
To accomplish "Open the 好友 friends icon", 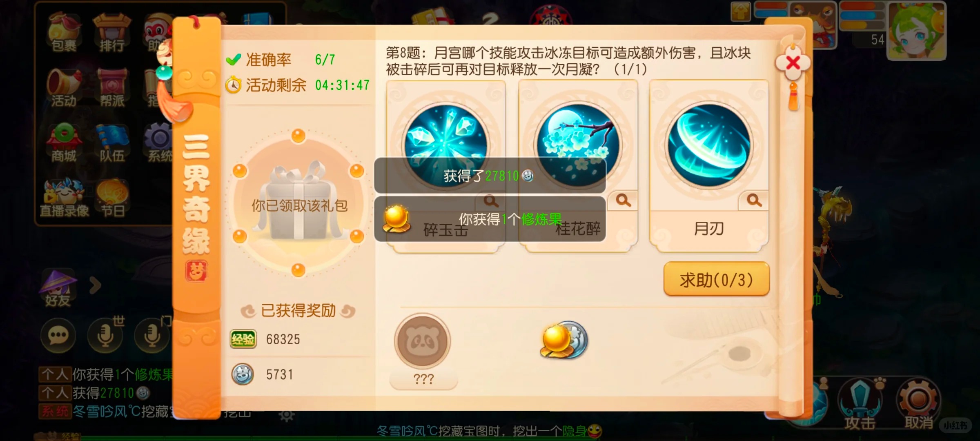I will tap(58, 288).
